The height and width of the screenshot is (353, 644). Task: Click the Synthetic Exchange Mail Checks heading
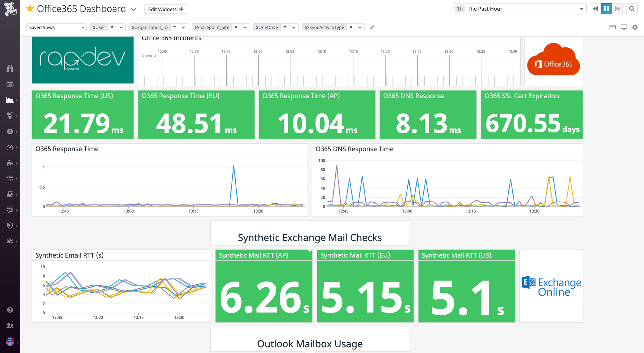(310, 238)
